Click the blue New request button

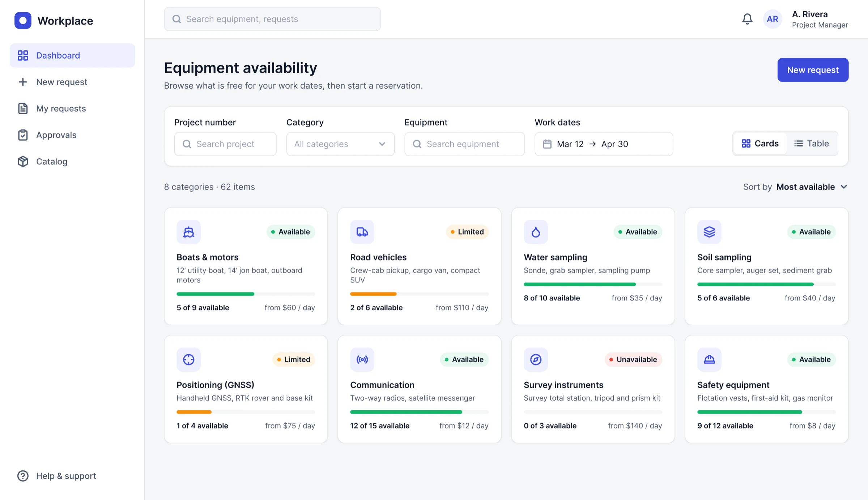coord(813,70)
